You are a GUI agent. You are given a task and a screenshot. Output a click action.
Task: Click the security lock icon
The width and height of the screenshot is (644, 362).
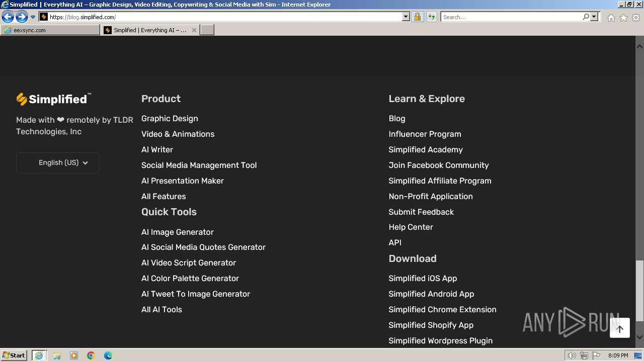click(417, 17)
